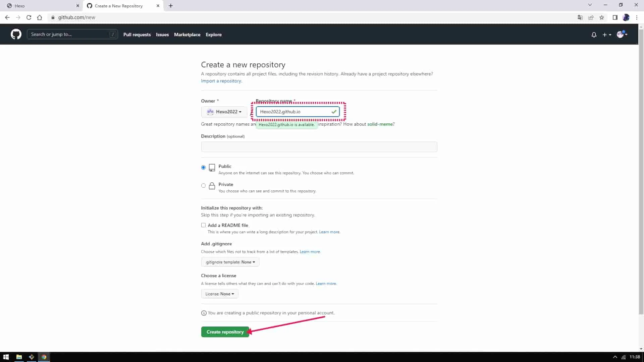Click the Public option label
The image size is (644, 362).
pos(225,166)
